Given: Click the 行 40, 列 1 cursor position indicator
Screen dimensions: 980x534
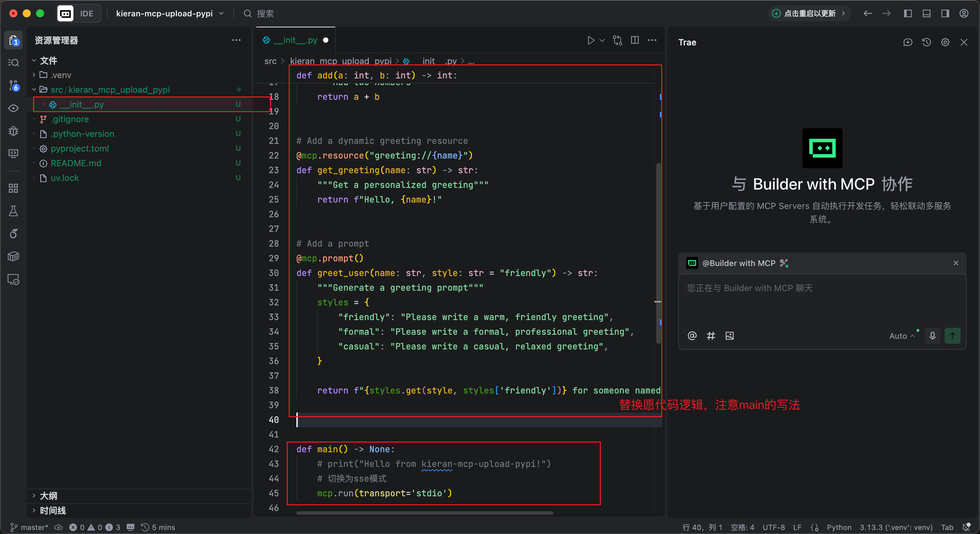Looking at the screenshot, I should pos(702,527).
